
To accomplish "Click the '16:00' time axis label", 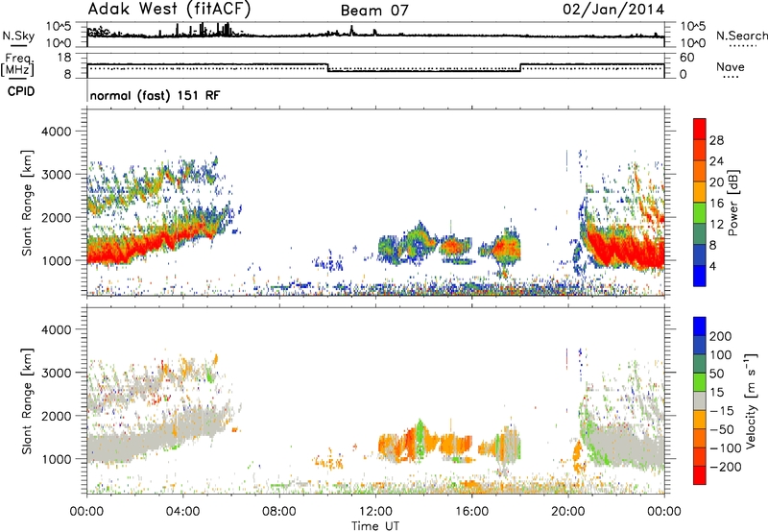I will point(471,512).
